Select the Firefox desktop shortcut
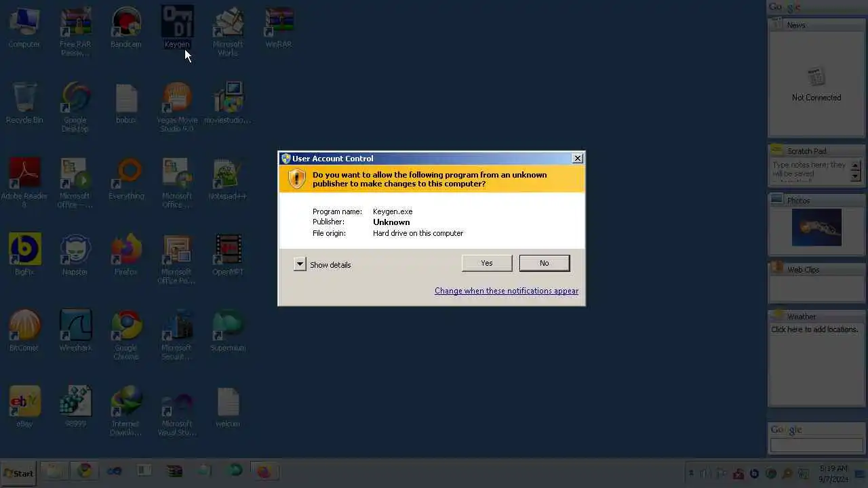The width and height of the screenshot is (868, 488). click(x=126, y=256)
